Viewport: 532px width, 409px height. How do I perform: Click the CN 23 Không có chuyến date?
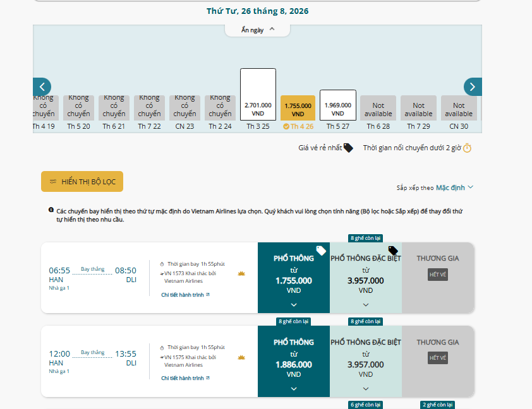pyautogui.click(x=184, y=108)
